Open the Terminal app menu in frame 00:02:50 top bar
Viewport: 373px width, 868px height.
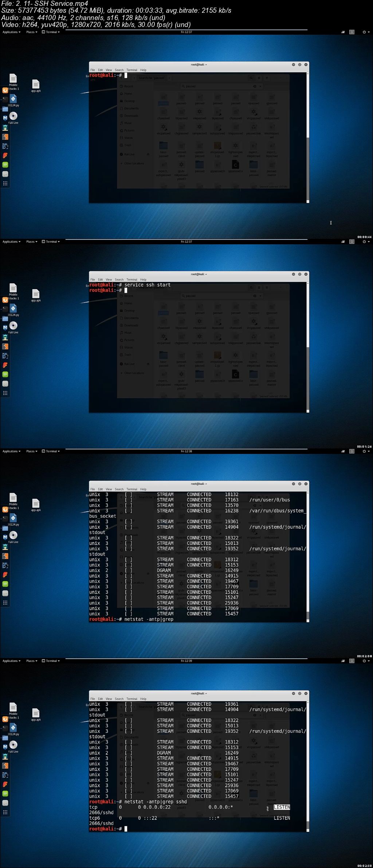point(51,661)
